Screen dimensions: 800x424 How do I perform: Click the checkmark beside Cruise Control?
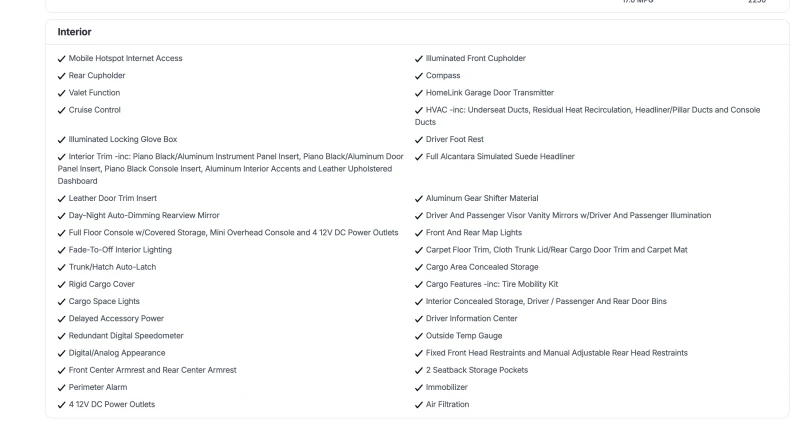[x=62, y=109]
